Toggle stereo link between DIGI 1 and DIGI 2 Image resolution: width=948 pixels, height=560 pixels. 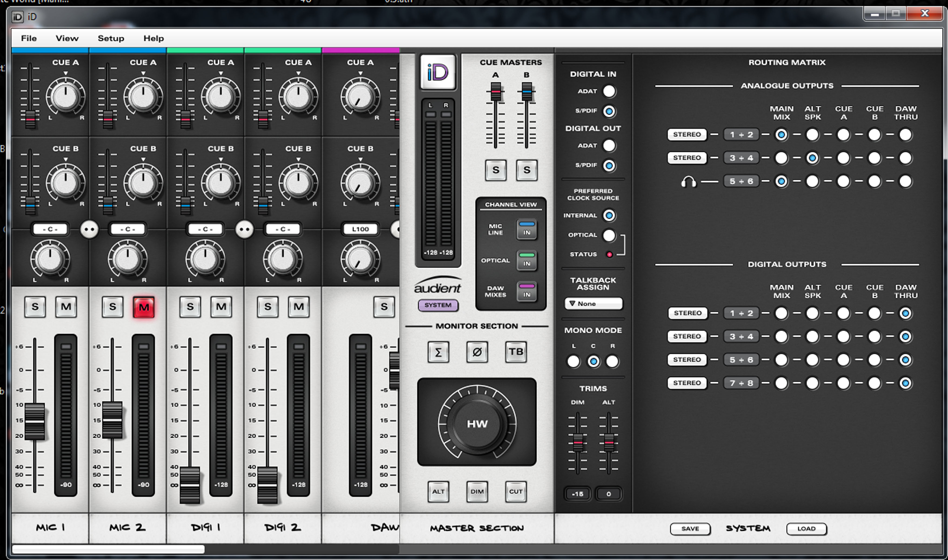[x=245, y=229]
